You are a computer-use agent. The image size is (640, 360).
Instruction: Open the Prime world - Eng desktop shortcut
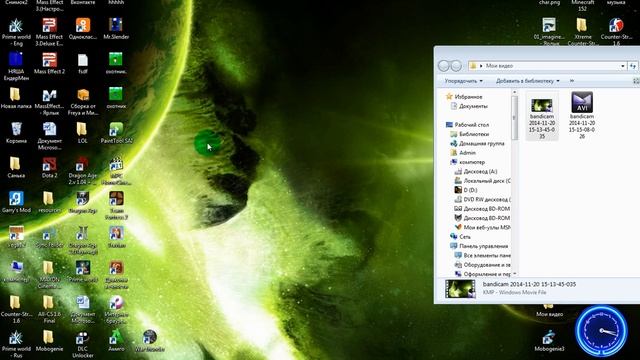tap(16, 32)
